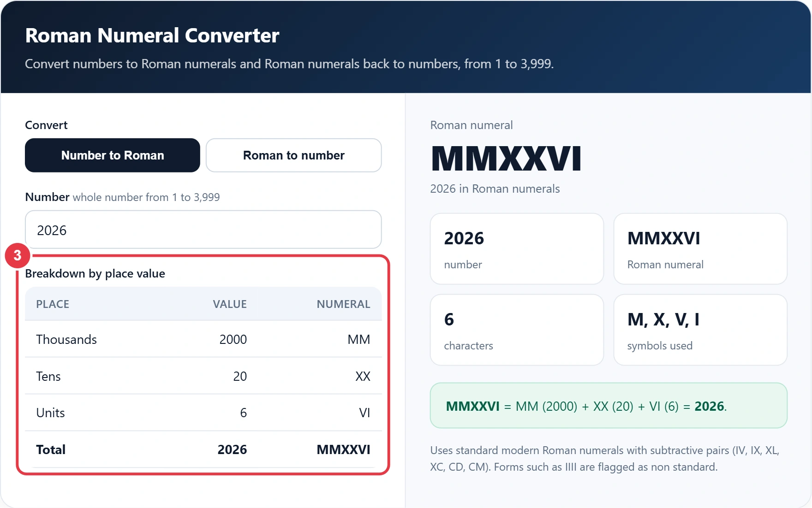Image resolution: width=812 pixels, height=508 pixels.
Task: Switch to Roman to number mode
Action: [x=294, y=155]
